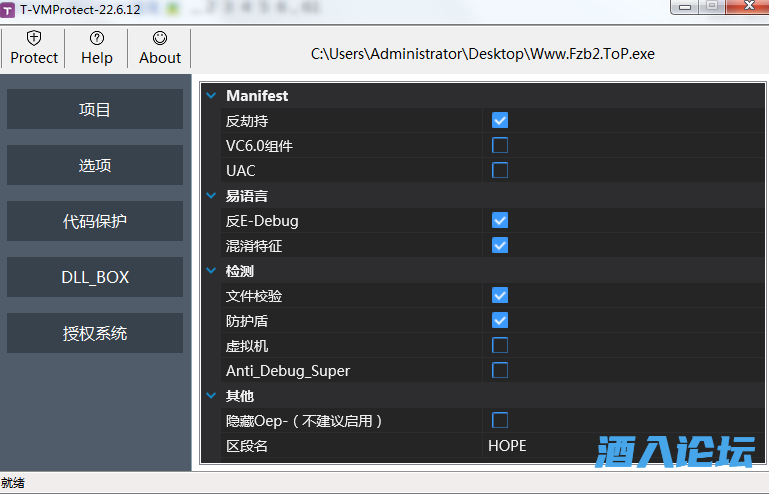This screenshot has width=769, height=494.
Task: Click the About smiley face icon
Action: point(160,38)
